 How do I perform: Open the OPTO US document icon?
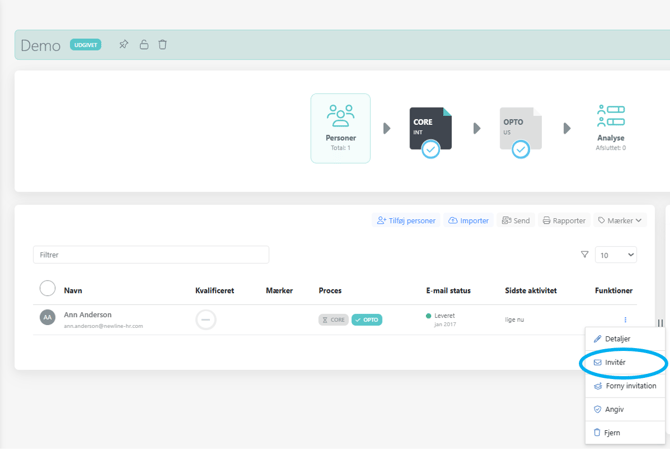pyautogui.click(x=520, y=130)
